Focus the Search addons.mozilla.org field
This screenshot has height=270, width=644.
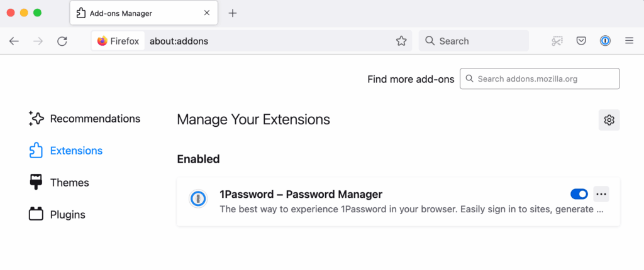(540, 78)
